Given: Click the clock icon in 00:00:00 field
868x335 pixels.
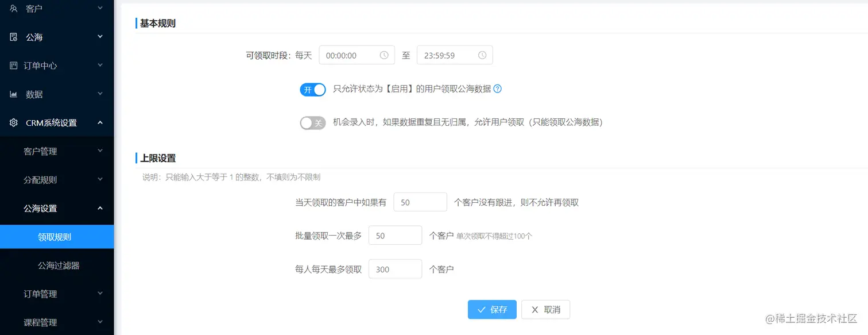Looking at the screenshot, I should pyautogui.click(x=384, y=55).
